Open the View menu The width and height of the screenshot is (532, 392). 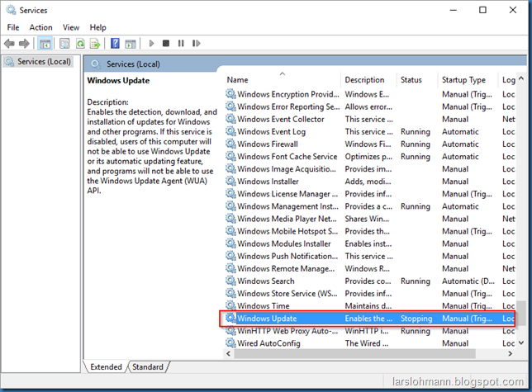(x=71, y=27)
